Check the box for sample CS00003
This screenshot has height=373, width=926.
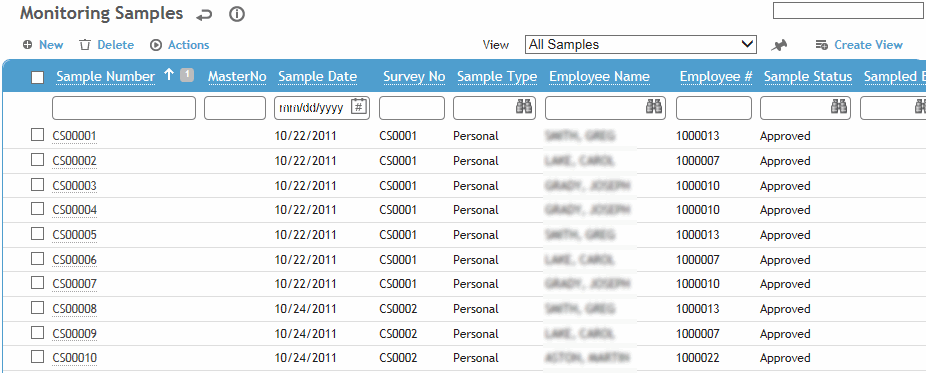37,185
